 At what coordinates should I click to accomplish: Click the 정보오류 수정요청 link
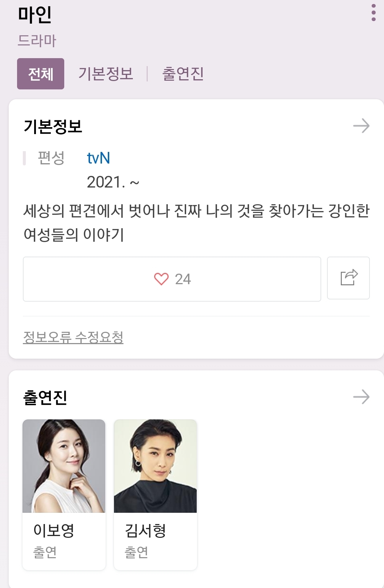coord(73,337)
